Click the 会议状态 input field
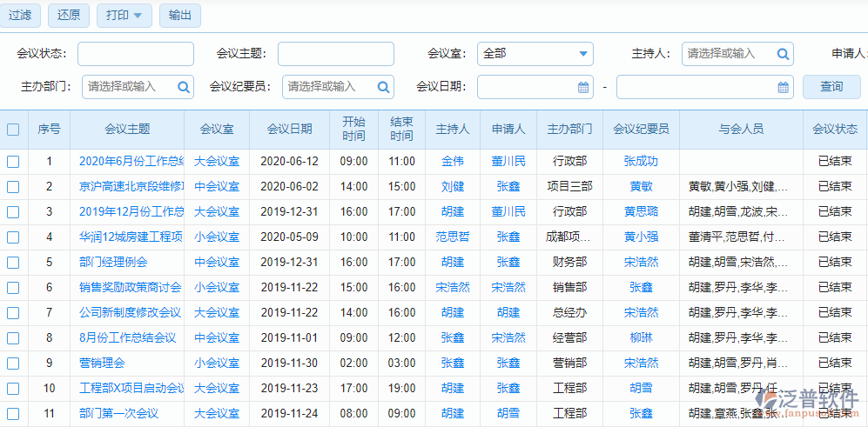The image size is (868, 427). 136,54
